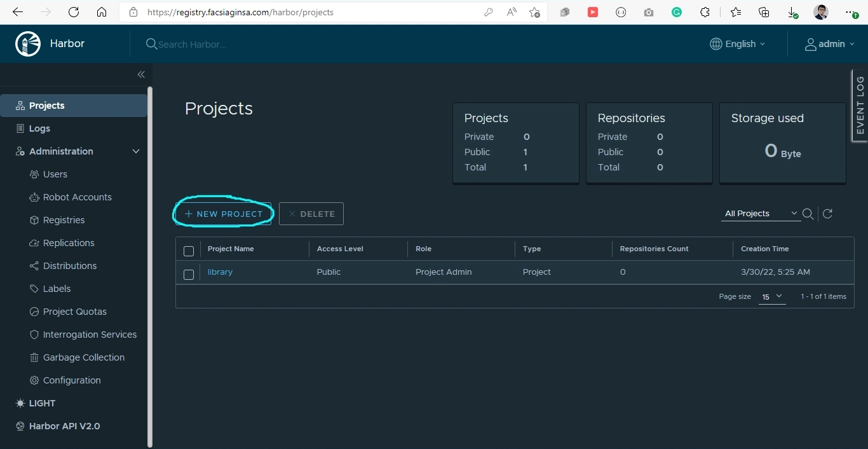
Task: Sort by Repositories Count column header
Action: coord(654,249)
